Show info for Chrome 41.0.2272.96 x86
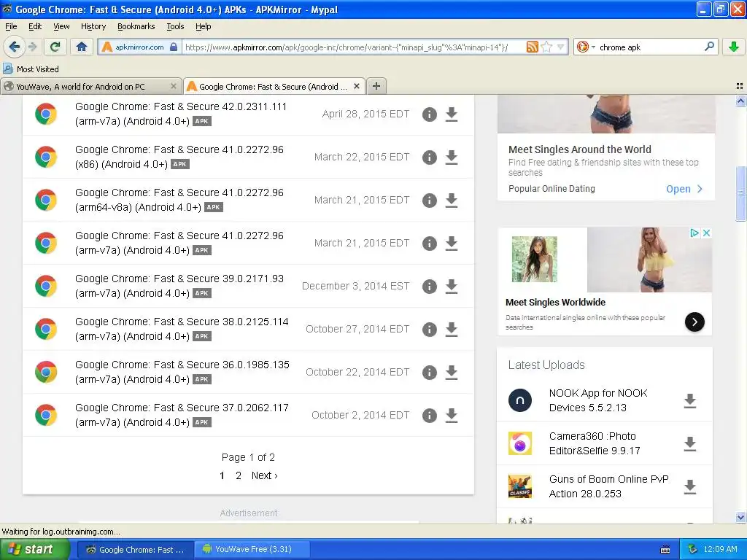 pos(429,157)
